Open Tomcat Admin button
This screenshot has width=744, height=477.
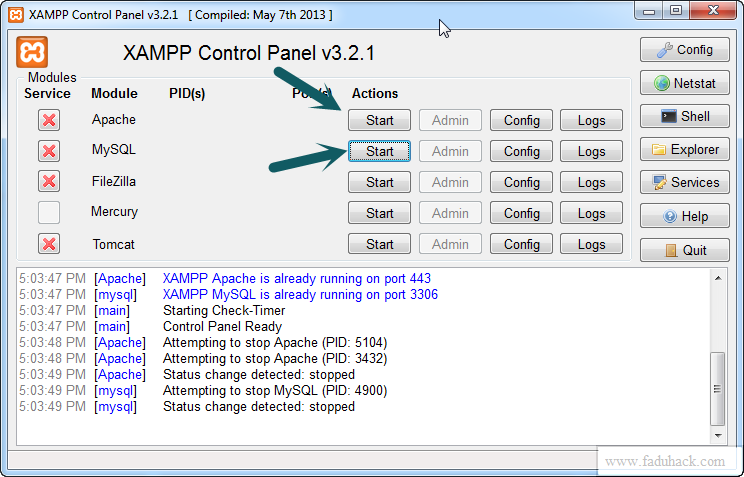[450, 244]
